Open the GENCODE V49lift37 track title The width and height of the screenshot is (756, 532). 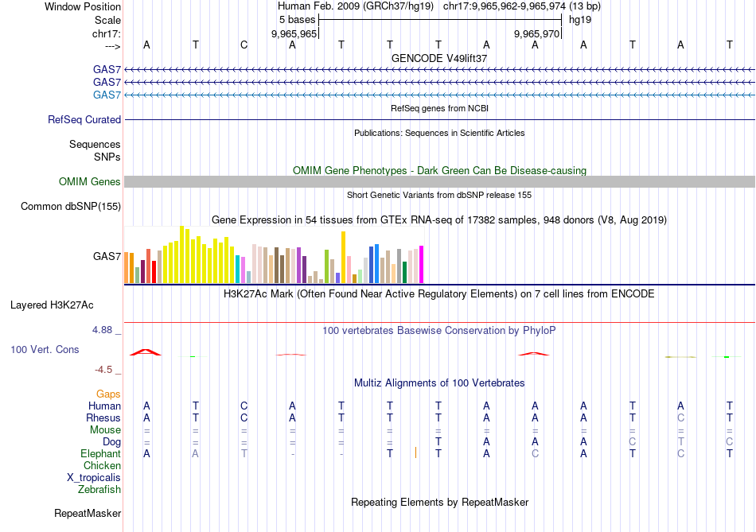pos(439,58)
